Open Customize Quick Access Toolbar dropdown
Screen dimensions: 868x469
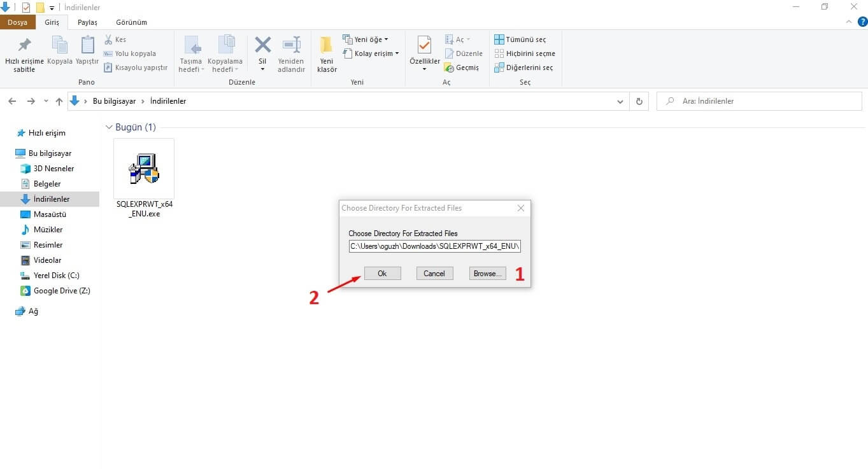click(52, 8)
